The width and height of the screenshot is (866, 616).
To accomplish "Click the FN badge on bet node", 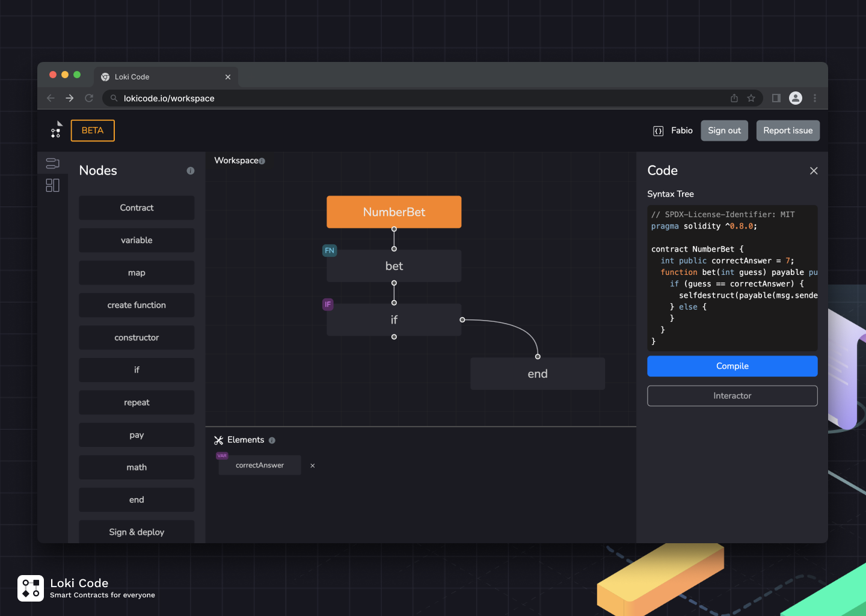I will pyautogui.click(x=330, y=250).
